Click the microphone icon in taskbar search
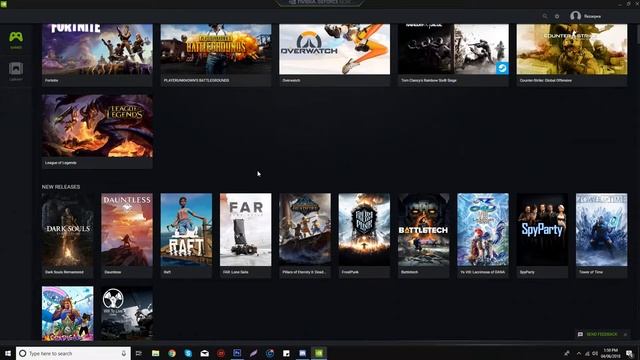The width and height of the screenshot is (640, 360). (124, 353)
